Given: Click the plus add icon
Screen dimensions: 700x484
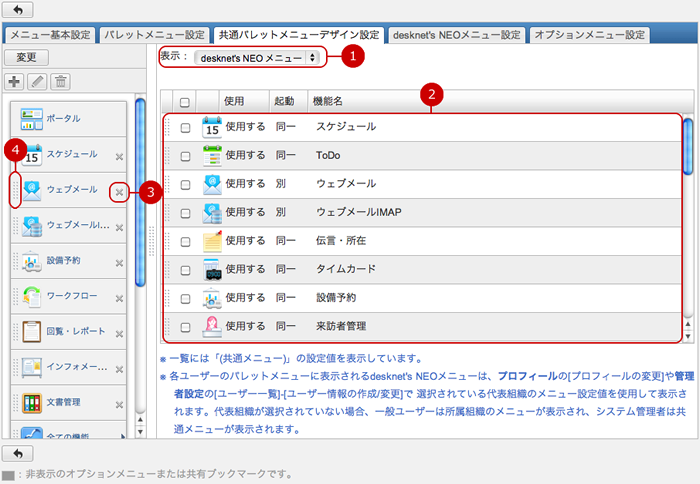Looking at the screenshot, I should [14, 81].
